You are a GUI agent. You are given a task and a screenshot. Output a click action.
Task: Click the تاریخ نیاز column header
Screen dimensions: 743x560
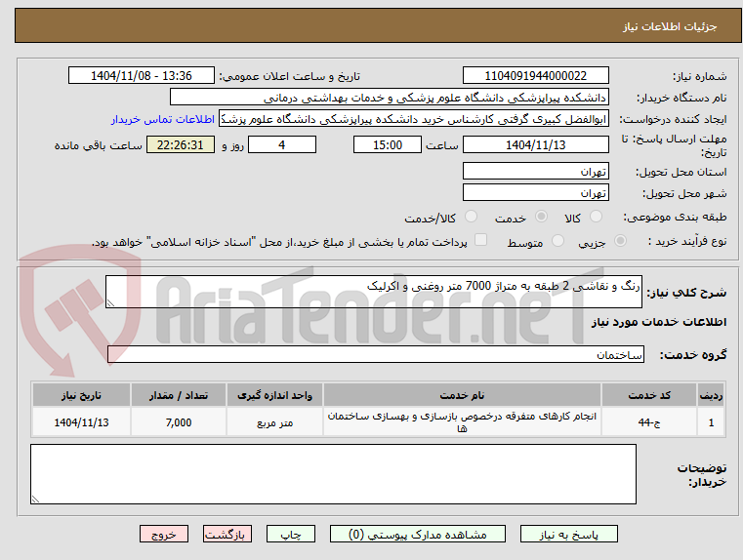(x=81, y=395)
